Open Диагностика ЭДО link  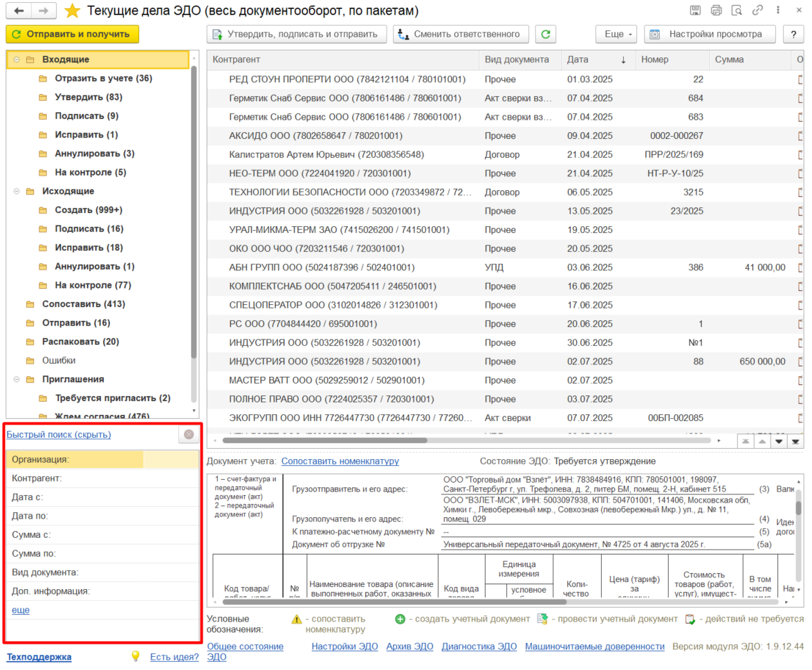pos(479,646)
